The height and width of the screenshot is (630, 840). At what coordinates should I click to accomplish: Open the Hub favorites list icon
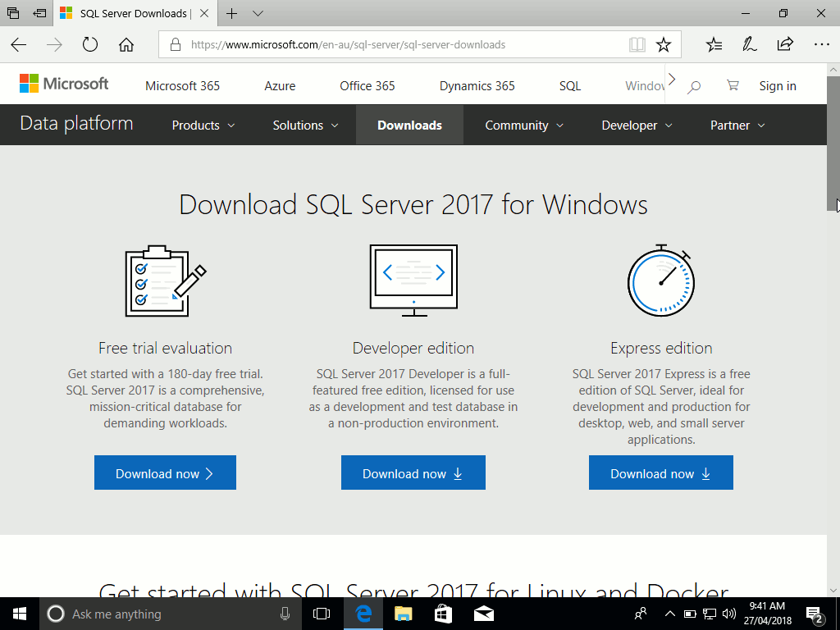click(714, 44)
